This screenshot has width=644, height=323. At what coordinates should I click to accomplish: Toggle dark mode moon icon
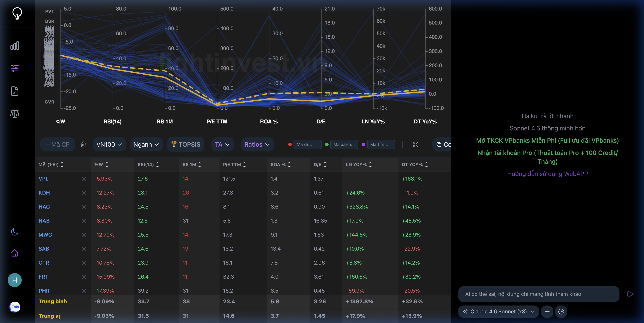[15, 232]
